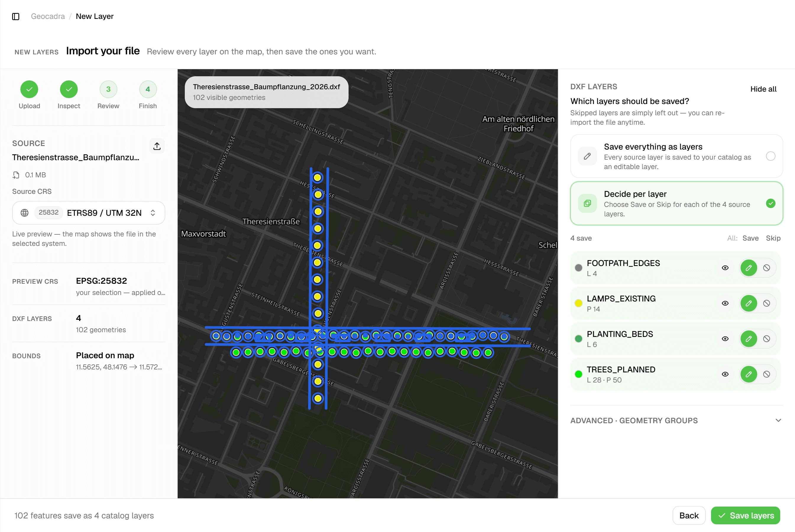Expand Advanced Geometry Groups section
Viewport: 795px width, 532px height.
676,420
